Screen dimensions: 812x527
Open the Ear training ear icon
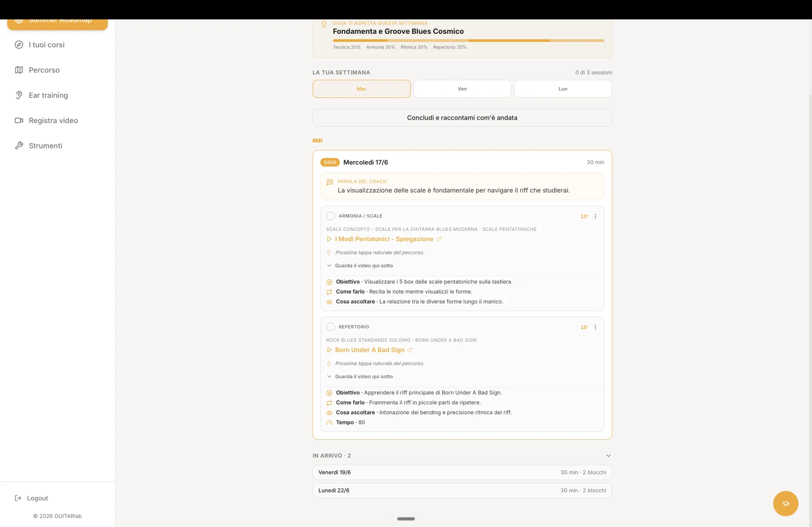(19, 96)
